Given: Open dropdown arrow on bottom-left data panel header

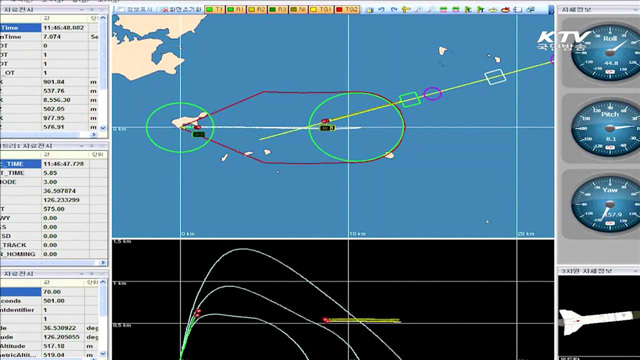Looking at the screenshot, I should tap(82, 274).
